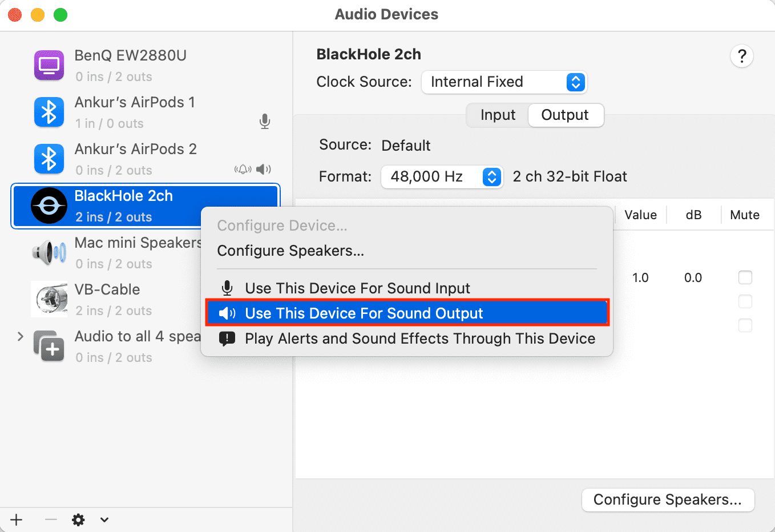Viewport: 775px width, 532px height.
Task: Click the multi-output device plus icon
Action: [49, 346]
